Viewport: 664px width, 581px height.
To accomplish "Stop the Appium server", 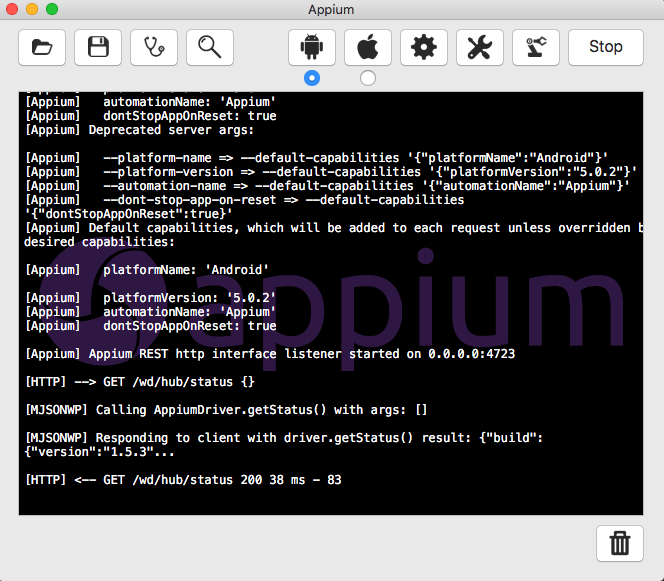I will (606, 47).
